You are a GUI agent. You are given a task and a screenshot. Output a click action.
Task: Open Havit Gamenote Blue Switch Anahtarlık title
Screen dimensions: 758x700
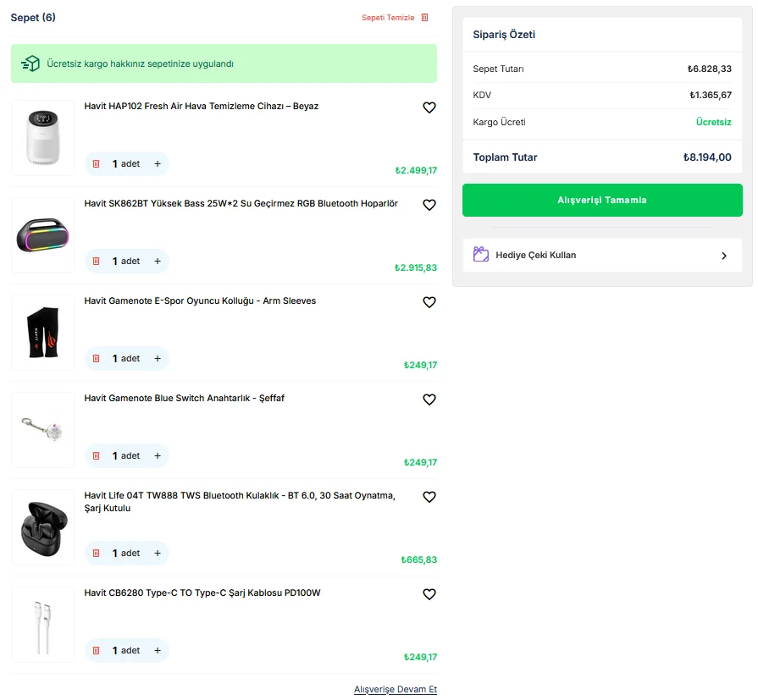click(x=184, y=398)
